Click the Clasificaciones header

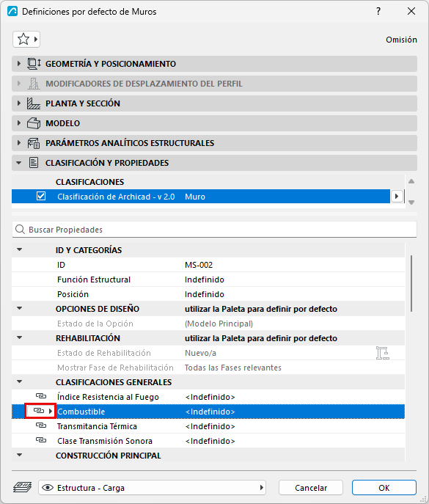pos(89,182)
